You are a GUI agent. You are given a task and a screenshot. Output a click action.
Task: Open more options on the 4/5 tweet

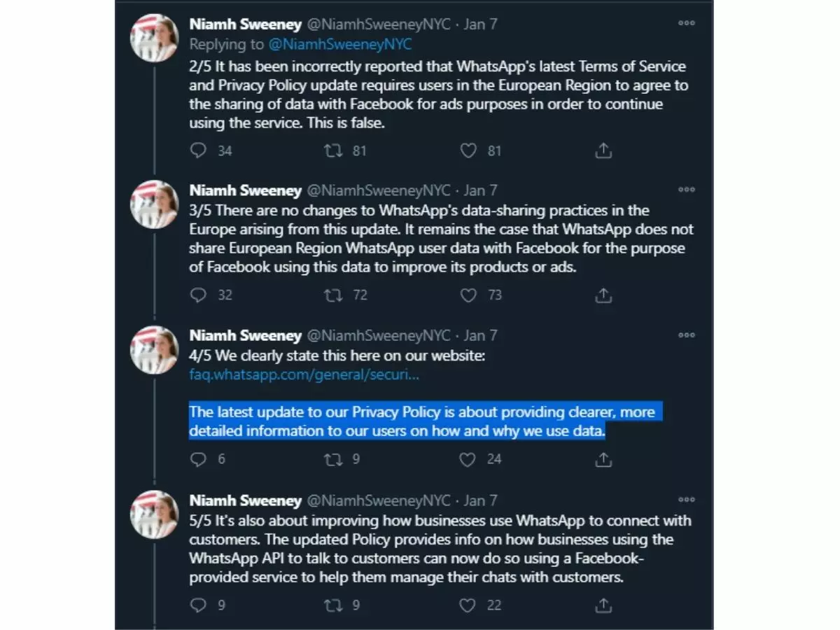[x=687, y=335]
